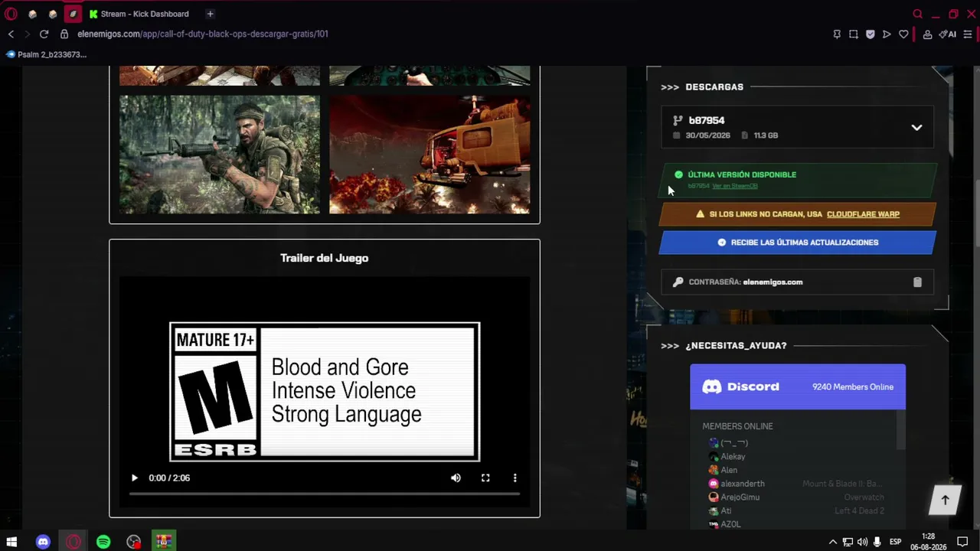Screen dimensions: 980x551
Task: Open the helicopter explosion screenshot
Action: pos(430,155)
